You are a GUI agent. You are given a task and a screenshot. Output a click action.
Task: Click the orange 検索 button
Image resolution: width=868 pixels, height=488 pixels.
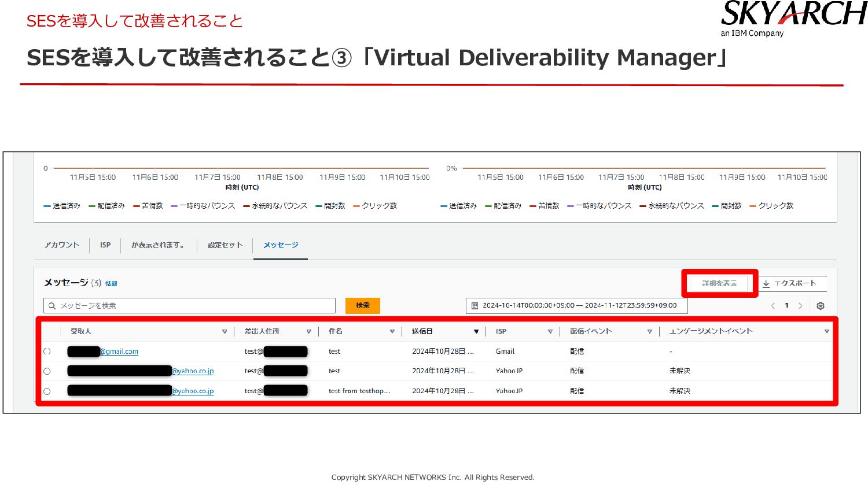pos(363,305)
